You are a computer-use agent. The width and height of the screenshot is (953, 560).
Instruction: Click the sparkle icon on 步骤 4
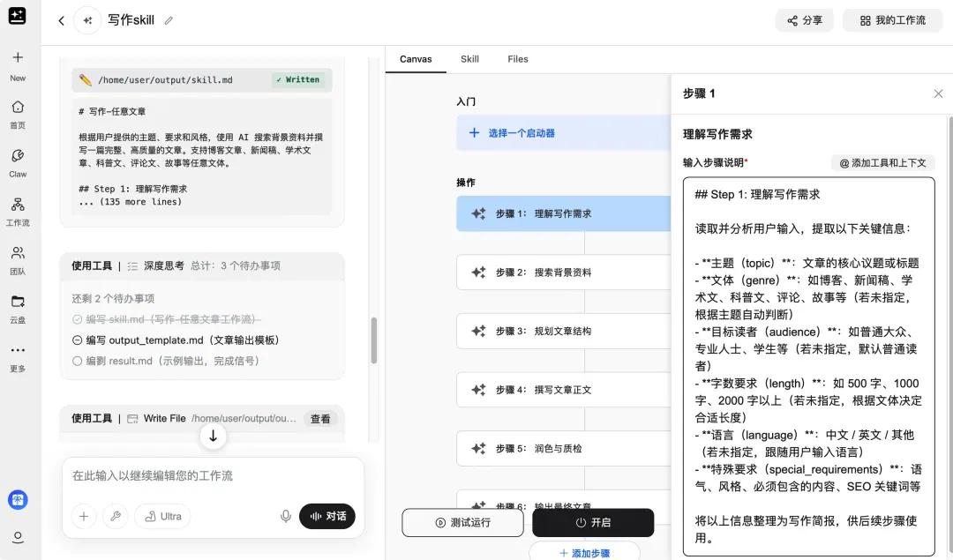(478, 390)
